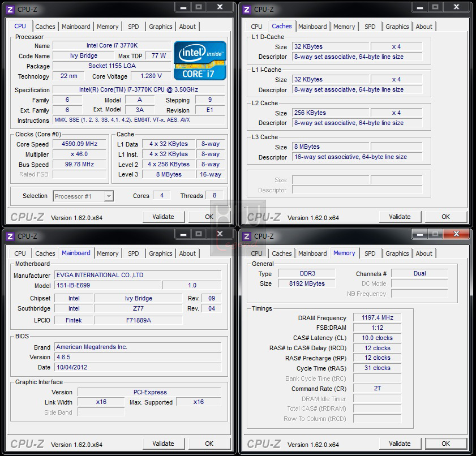Click the CPU-Z icon in Memory window titlebar
The image size is (476, 456).
click(247, 236)
